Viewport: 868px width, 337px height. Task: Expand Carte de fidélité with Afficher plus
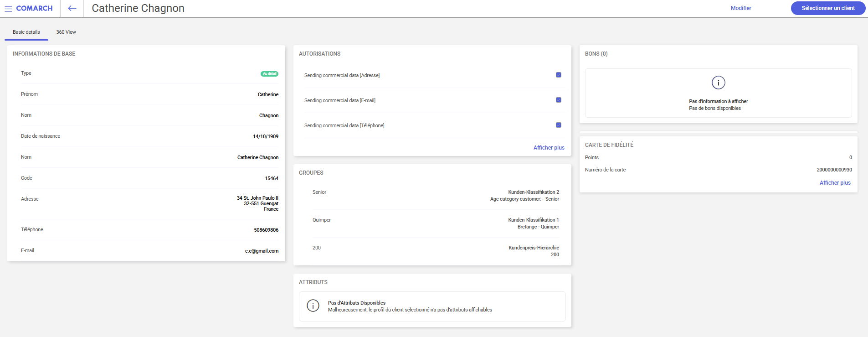point(835,183)
